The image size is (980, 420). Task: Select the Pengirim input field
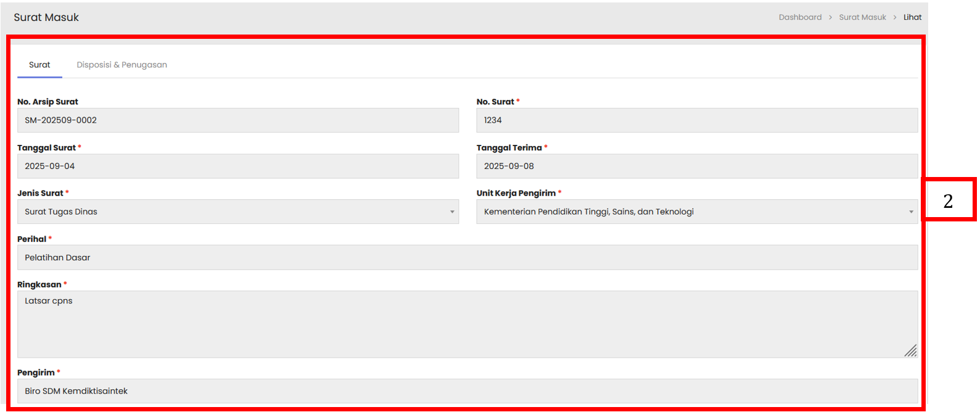[x=467, y=391]
